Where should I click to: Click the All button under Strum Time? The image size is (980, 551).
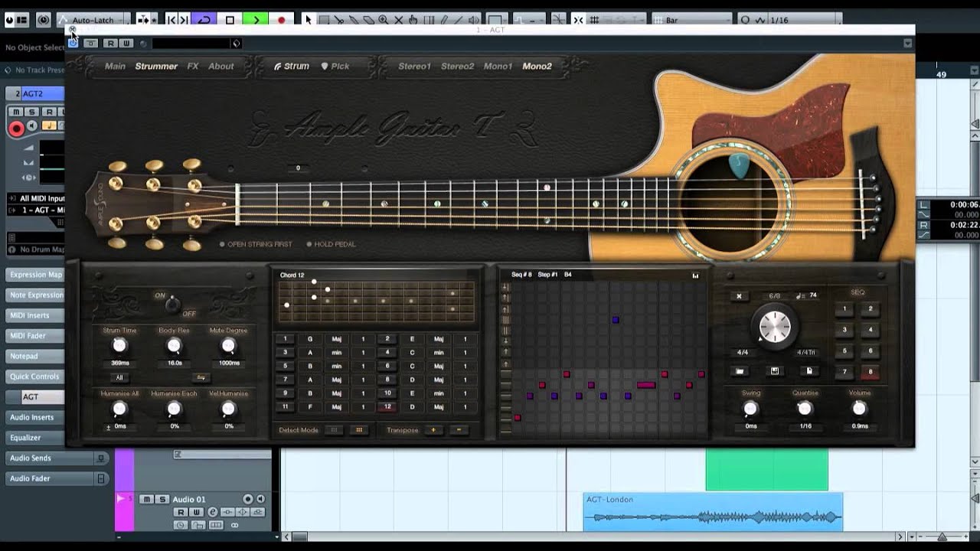pyautogui.click(x=119, y=377)
